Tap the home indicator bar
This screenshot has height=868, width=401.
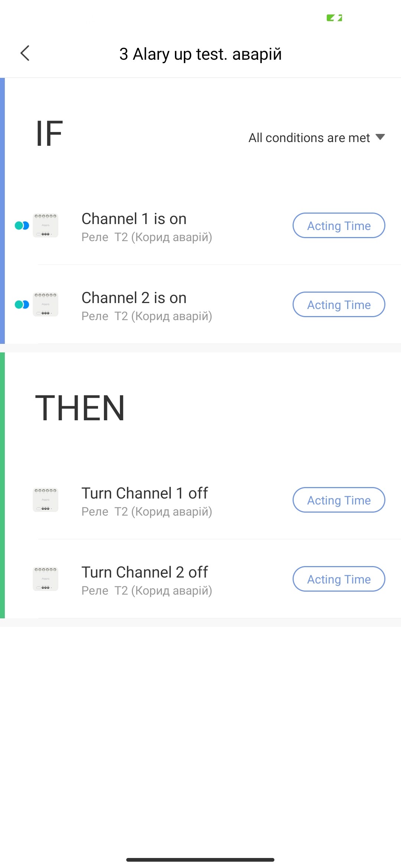200,859
